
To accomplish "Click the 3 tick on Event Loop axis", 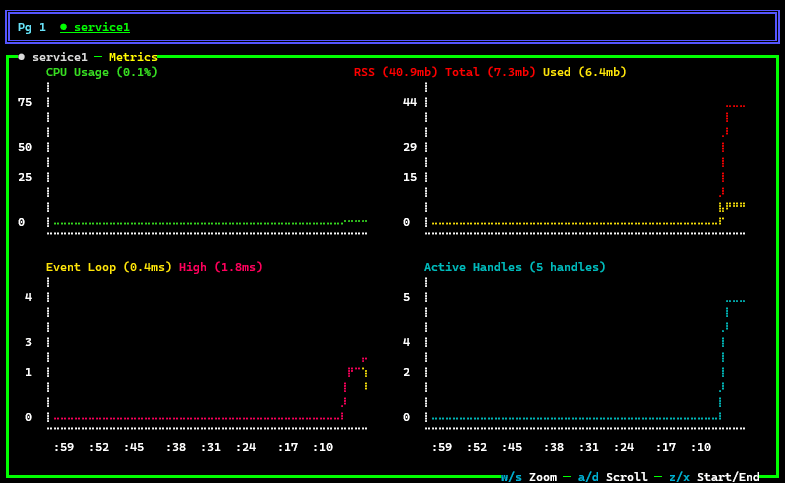I will click(x=29, y=342).
